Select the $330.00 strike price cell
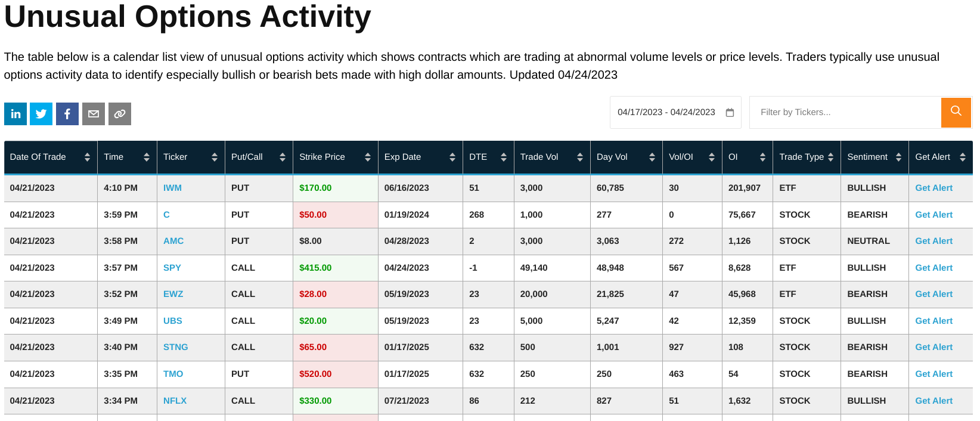980x421 pixels. coord(336,401)
